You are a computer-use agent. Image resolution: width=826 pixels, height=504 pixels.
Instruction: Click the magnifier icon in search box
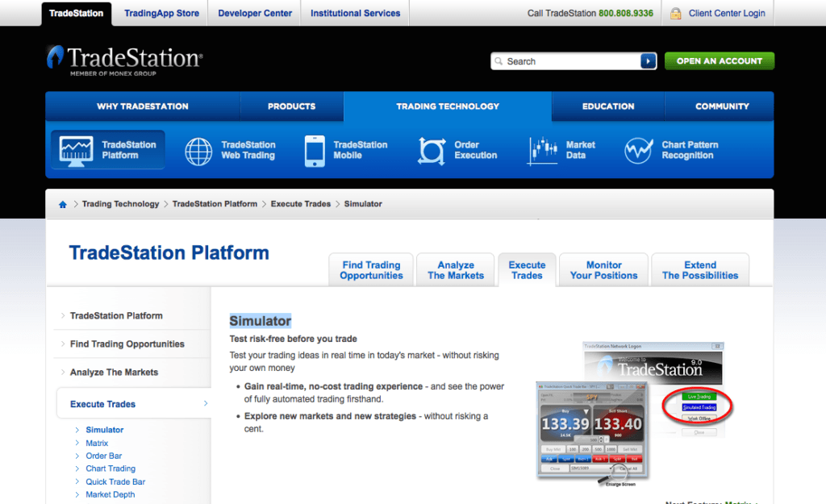point(499,61)
